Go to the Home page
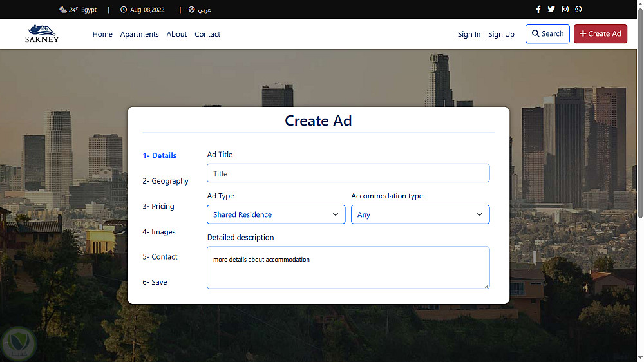This screenshot has height=362, width=644. tap(102, 34)
